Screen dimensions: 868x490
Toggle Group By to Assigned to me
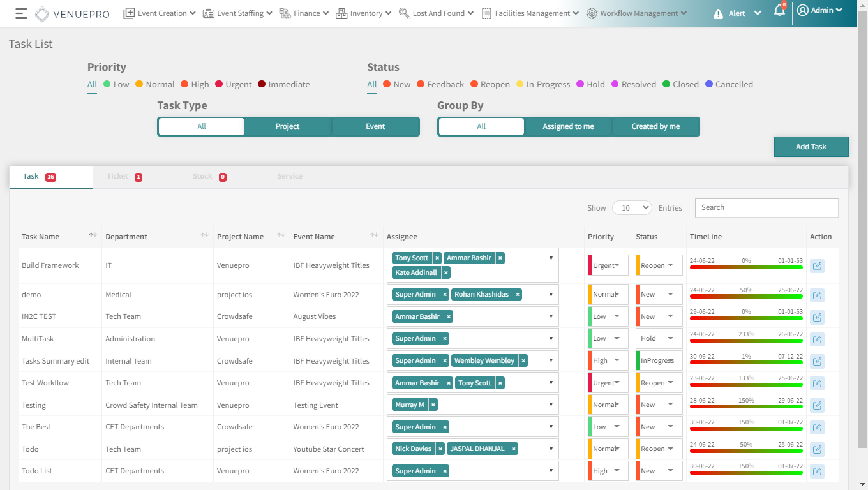(568, 126)
